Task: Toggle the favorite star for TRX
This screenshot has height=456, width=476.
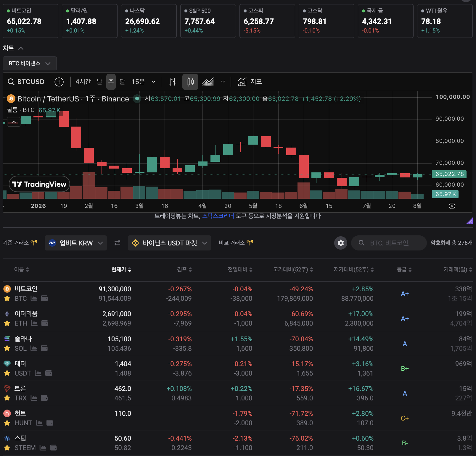Action: [7, 398]
